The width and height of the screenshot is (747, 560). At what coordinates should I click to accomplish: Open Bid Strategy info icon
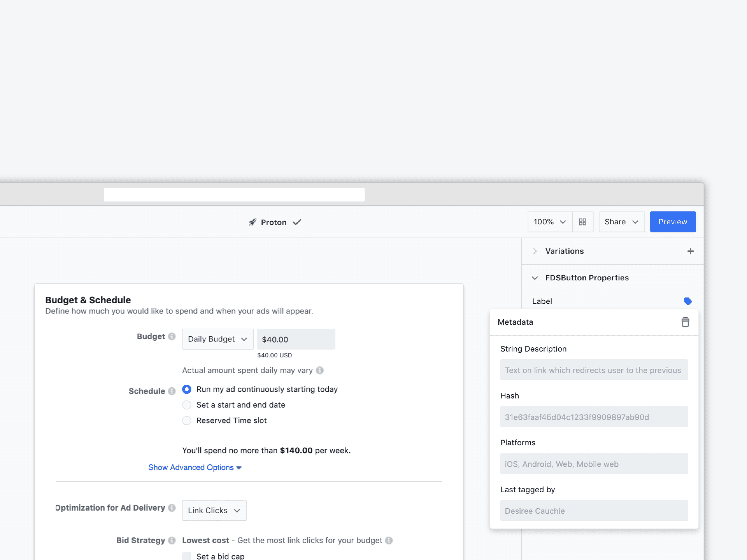172,540
